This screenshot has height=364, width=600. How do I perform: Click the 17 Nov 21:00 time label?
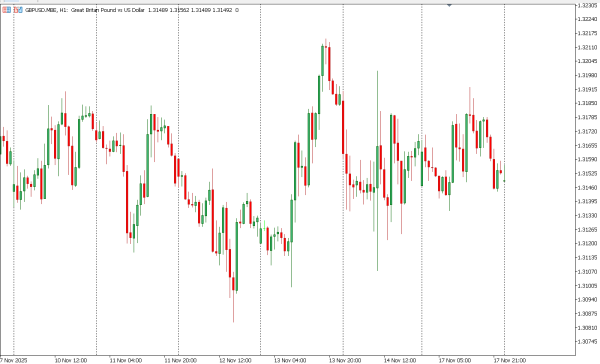click(x=509, y=360)
